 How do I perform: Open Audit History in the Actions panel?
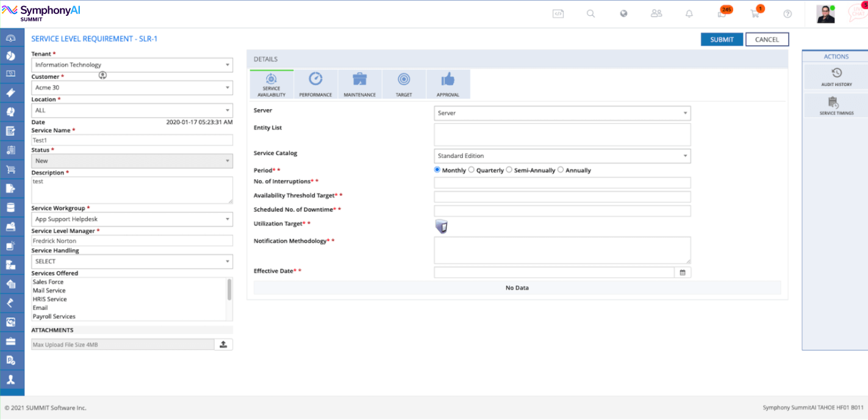point(836,77)
